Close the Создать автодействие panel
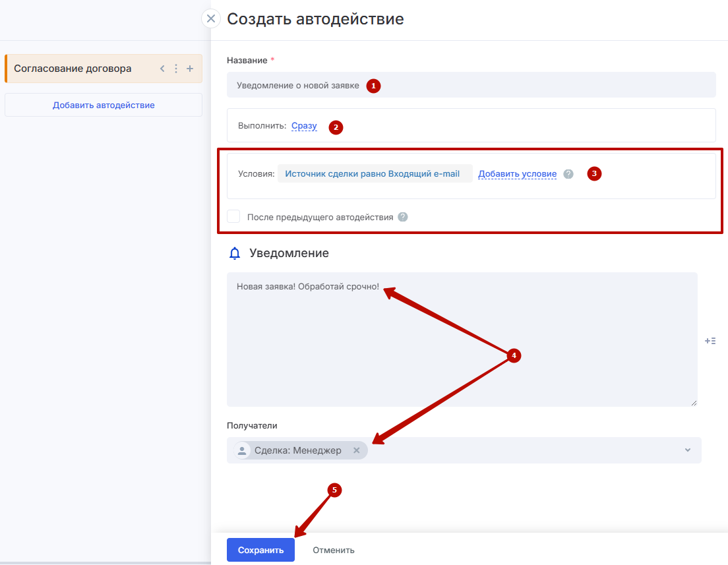The height and width of the screenshot is (565, 728). (210, 18)
